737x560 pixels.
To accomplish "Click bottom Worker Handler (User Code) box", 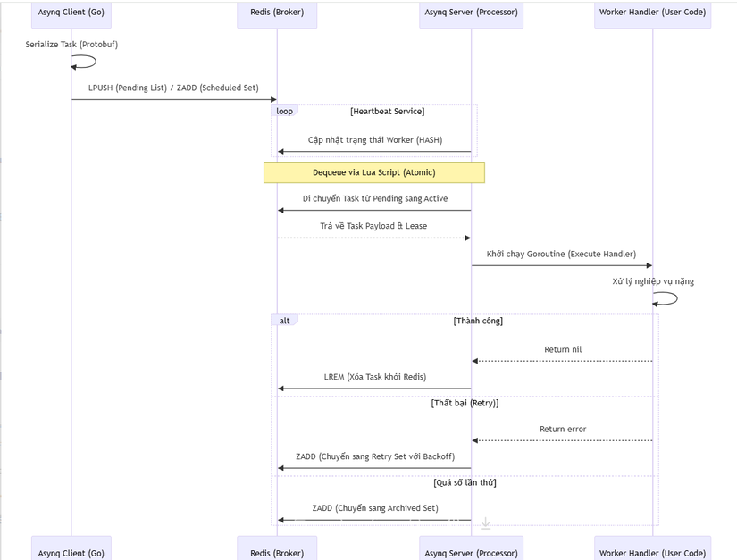I will click(652, 551).
